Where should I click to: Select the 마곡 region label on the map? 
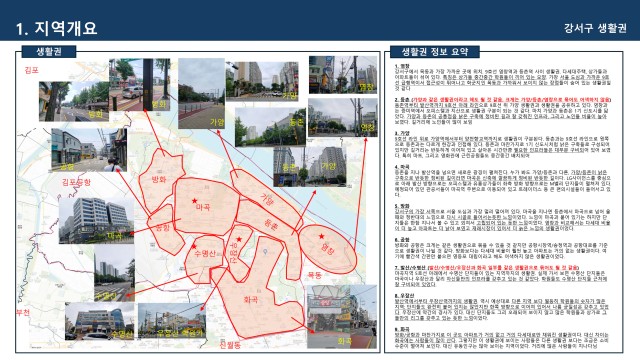click(x=203, y=207)
